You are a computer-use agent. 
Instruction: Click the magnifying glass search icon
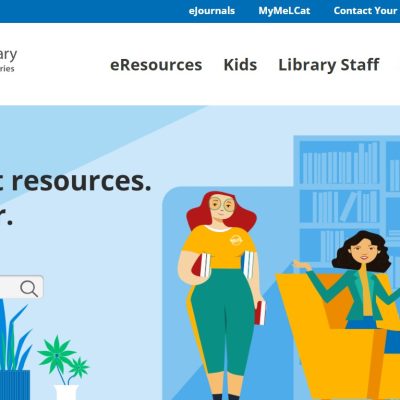point(29,288)
